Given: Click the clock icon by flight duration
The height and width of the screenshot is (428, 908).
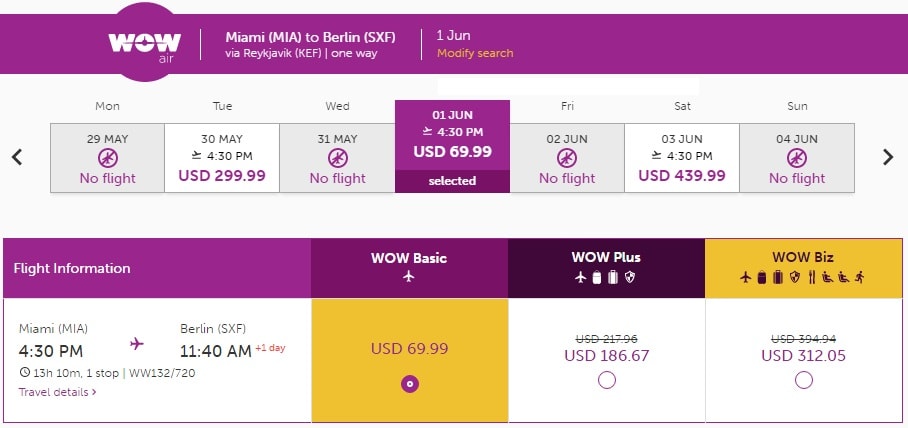Looking at the screenshot, I should [24, 372].
